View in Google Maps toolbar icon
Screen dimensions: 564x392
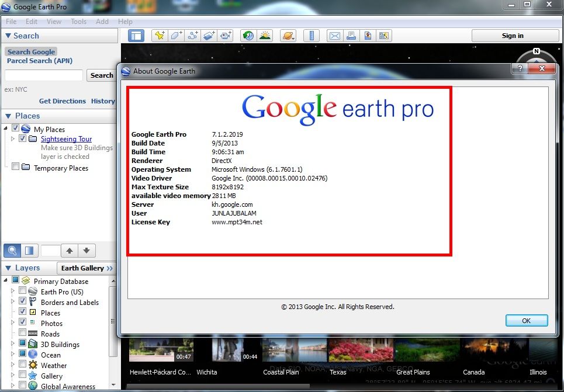(384, 36)
